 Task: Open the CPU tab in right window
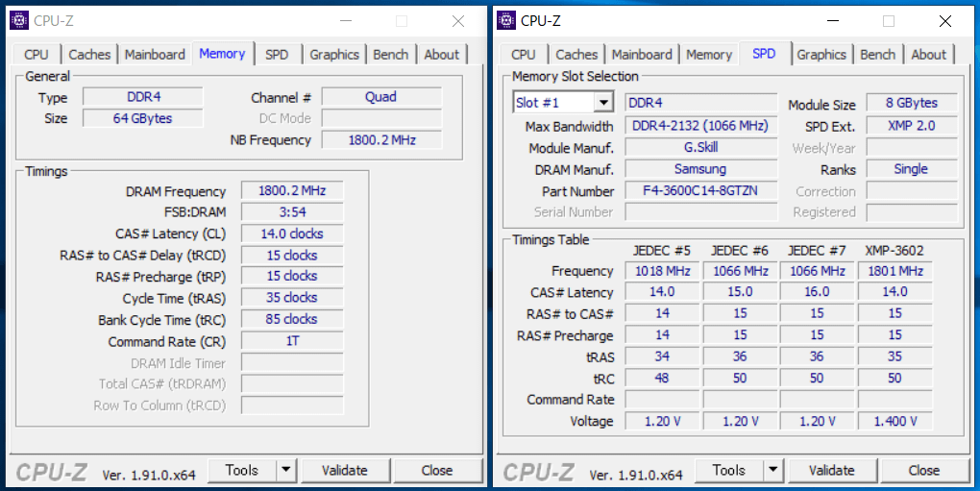523,55
